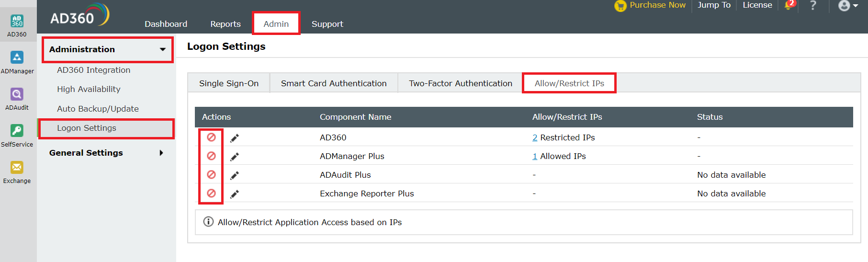The image size is (868, 262).
Task: Edit AD360 row with pencil icon
Action: pyautogui.click(x=235, y=138)
